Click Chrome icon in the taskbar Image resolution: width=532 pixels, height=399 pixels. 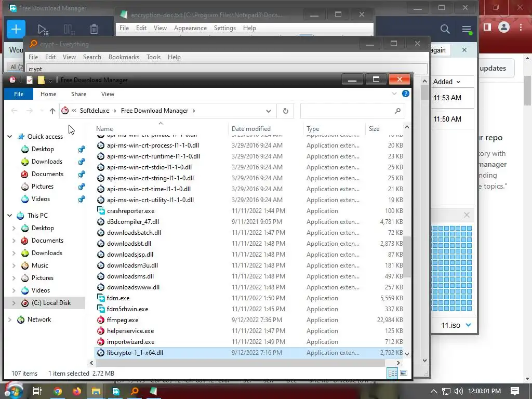pyautogui.click(x=58, y=391)
